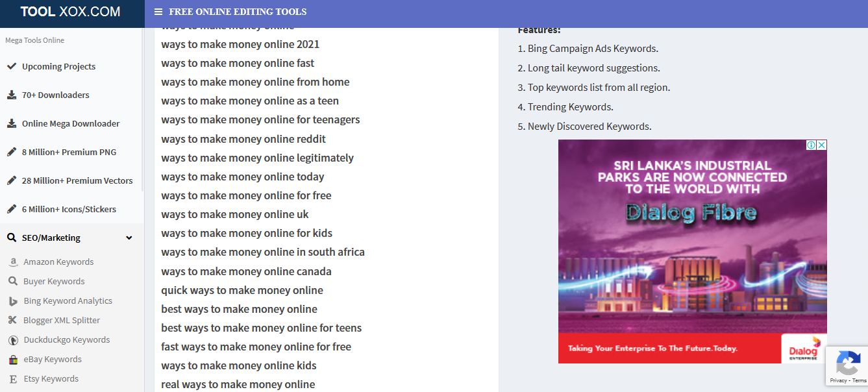Click 'ways to make money online for teenagers'
The image size is (868, 392).
pos(260,119)
